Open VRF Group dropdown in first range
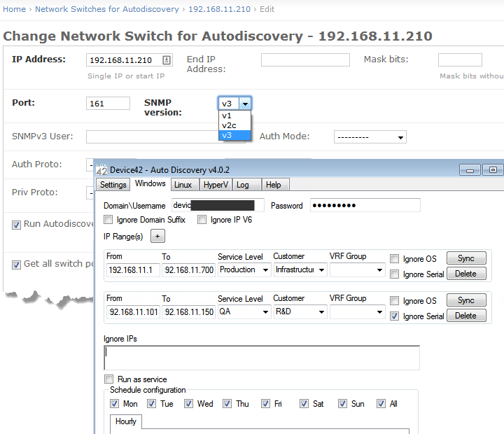The height and width of the screenshot is (434, 504). pyautogui.click(x=358, y=269)
